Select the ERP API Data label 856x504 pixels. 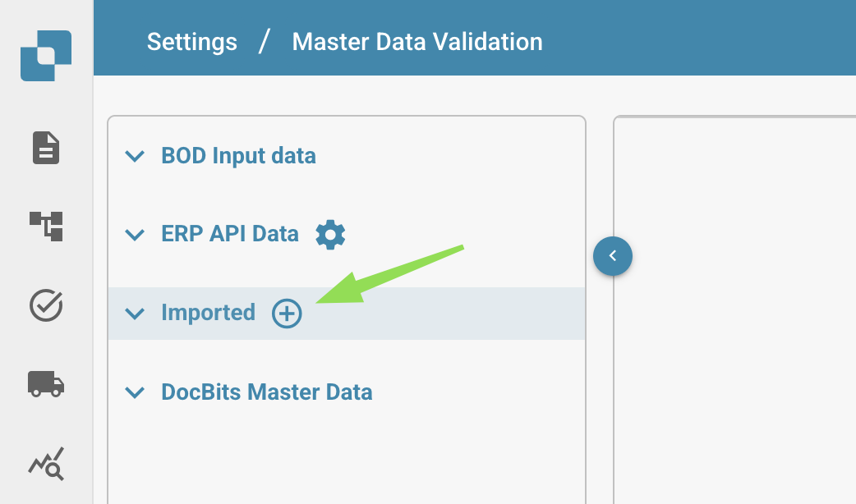click(x=230, y=235)
